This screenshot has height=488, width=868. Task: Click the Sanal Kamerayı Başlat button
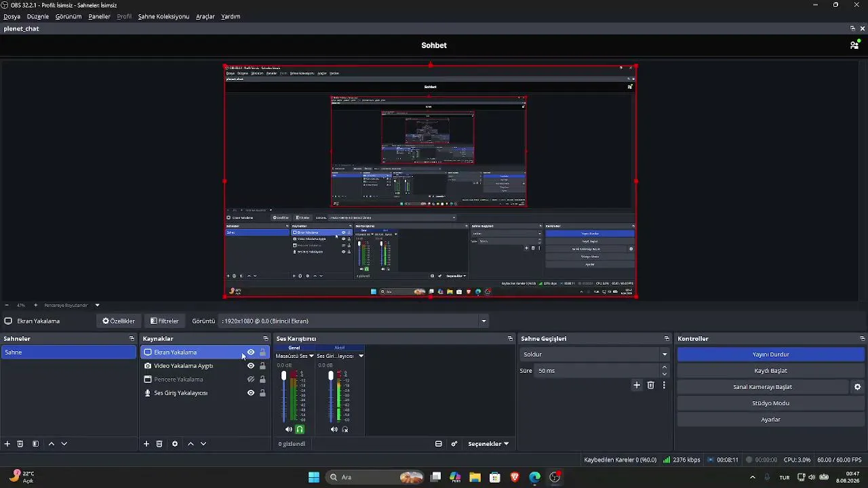[763, 387]
